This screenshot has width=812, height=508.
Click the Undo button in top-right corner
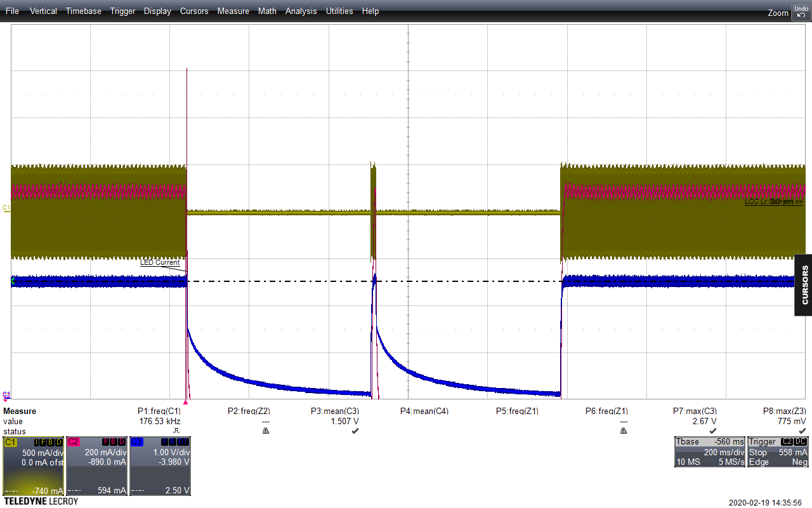(x=801, y=11)
